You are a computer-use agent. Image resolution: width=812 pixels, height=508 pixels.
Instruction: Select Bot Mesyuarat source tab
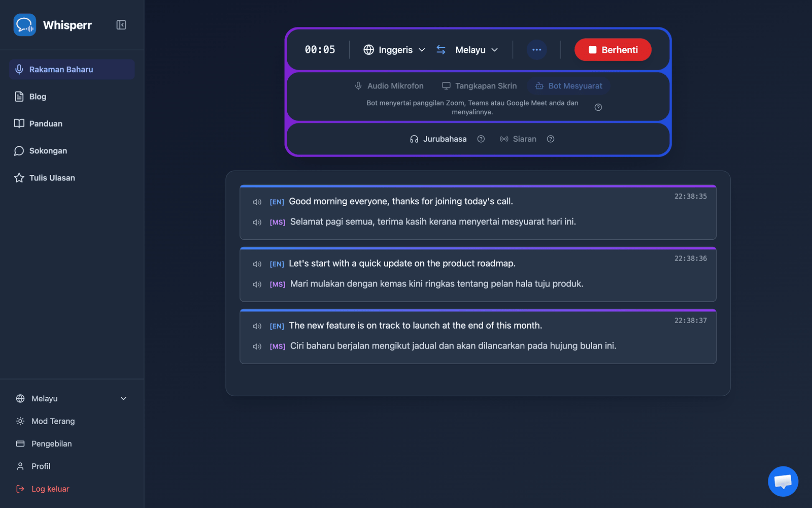569,86
